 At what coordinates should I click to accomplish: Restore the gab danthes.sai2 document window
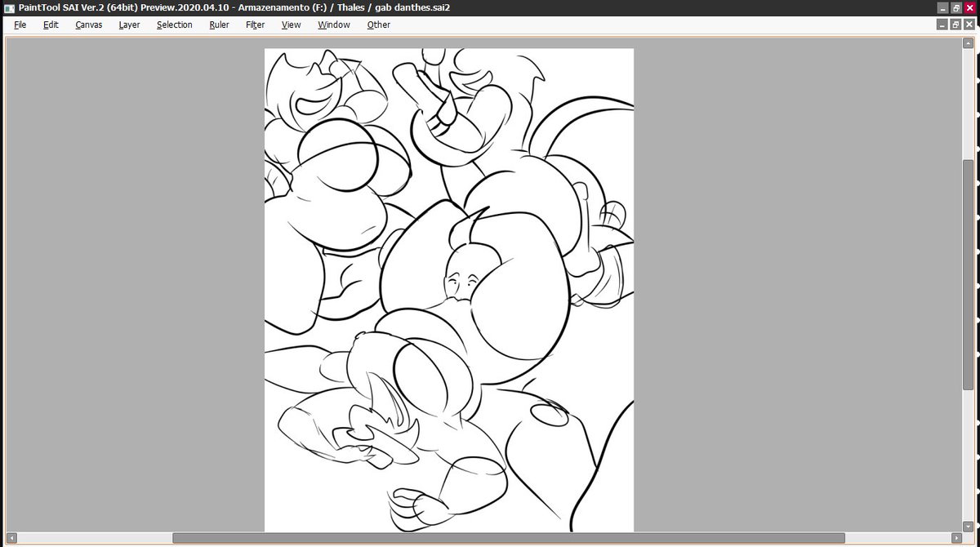(955, 24)
